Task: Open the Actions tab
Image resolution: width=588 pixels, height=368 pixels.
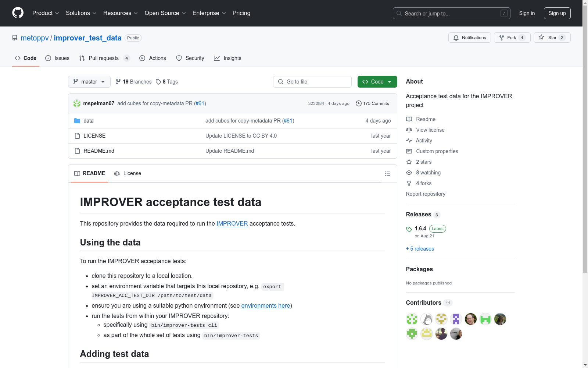Action: pyautogui.click(x=153, y=58)
